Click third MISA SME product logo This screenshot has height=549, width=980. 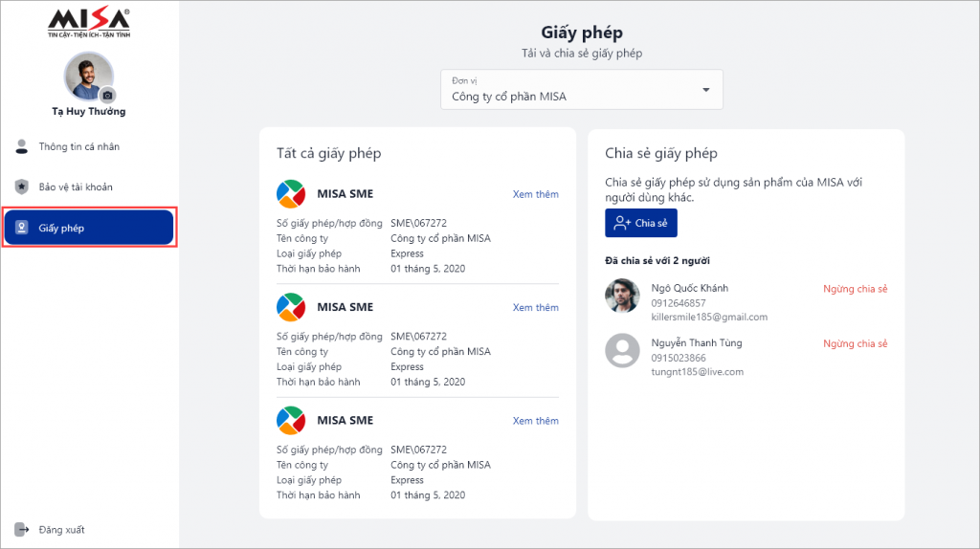291,420
